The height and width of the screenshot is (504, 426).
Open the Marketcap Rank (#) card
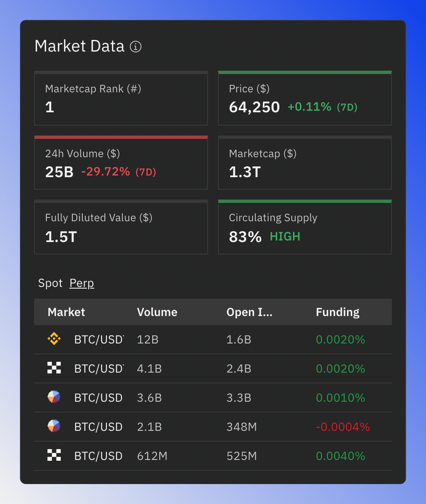click(x=121, y=98)
